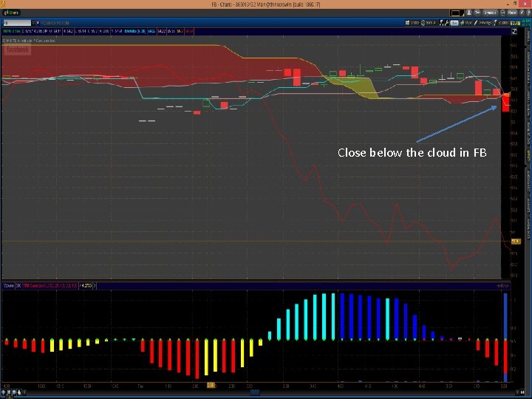Click the highlighted time label on the time axis
The image size is (532, 399).
(211, 386)
